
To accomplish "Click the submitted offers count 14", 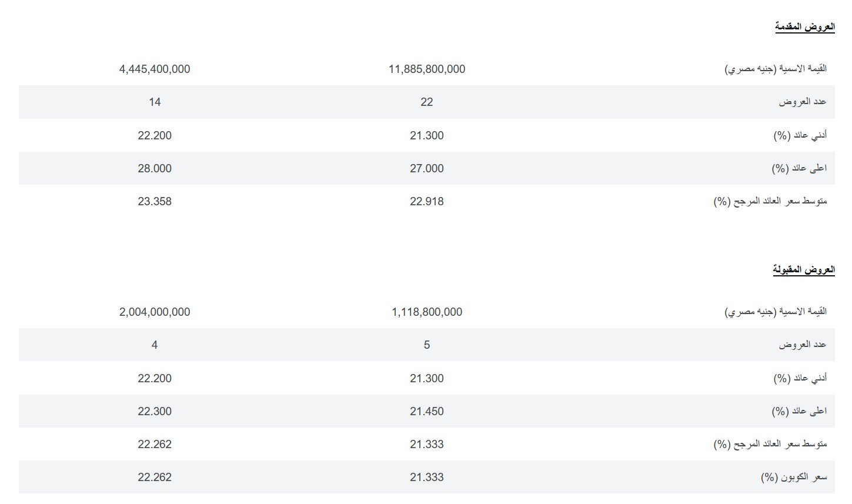I will (x=155, y=102).
